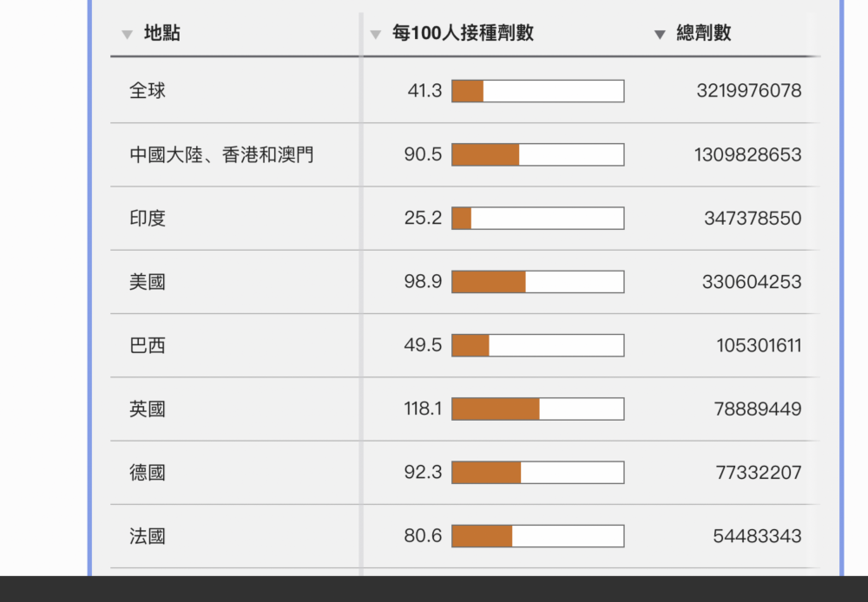Screen dimensions: 868x602
Task: Select the 全球 row name
Action: click(x=148, y=90)
